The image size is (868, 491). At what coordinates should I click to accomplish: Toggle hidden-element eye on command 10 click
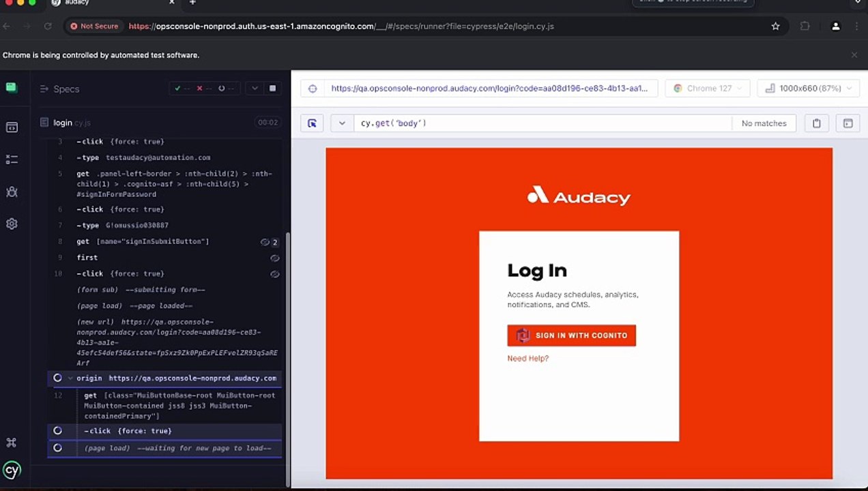coord(275,274)
